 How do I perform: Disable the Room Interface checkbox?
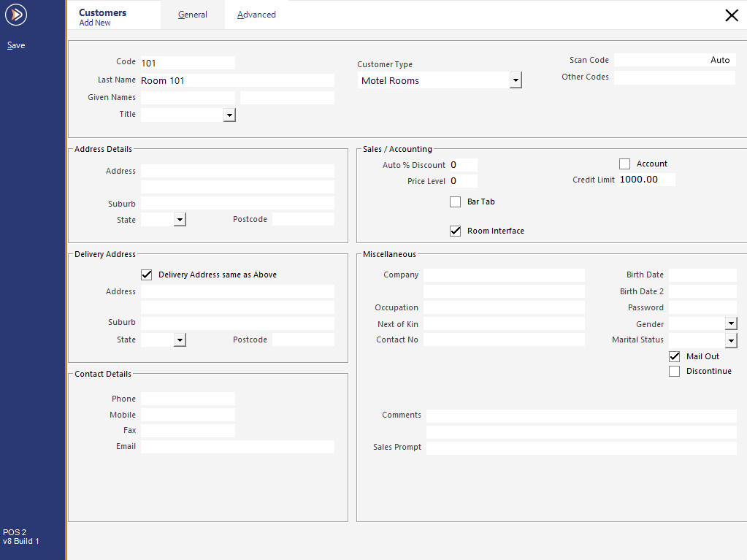pyautogui.click(x=455, y=231)
